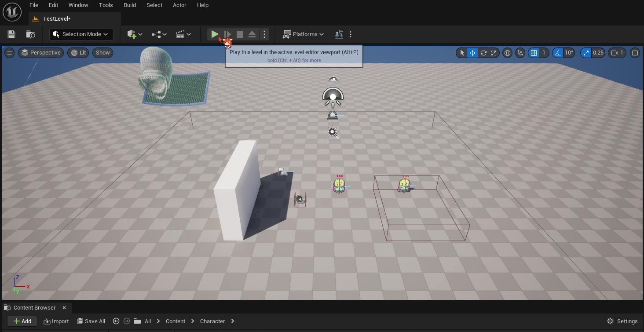Open the Lit view mode dropdown
Image resolution: width=644 pixels, height=332 pixels.
[78, 53]
